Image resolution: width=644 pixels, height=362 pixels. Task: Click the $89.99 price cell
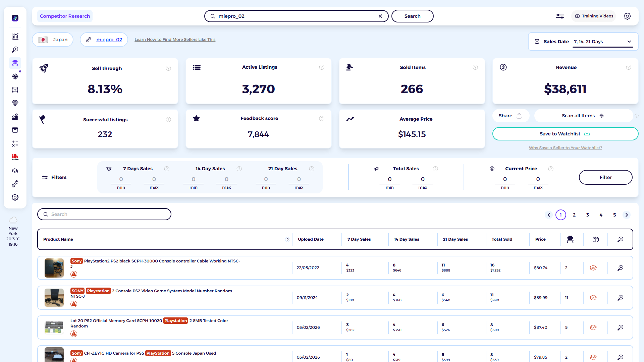(541, 298)
